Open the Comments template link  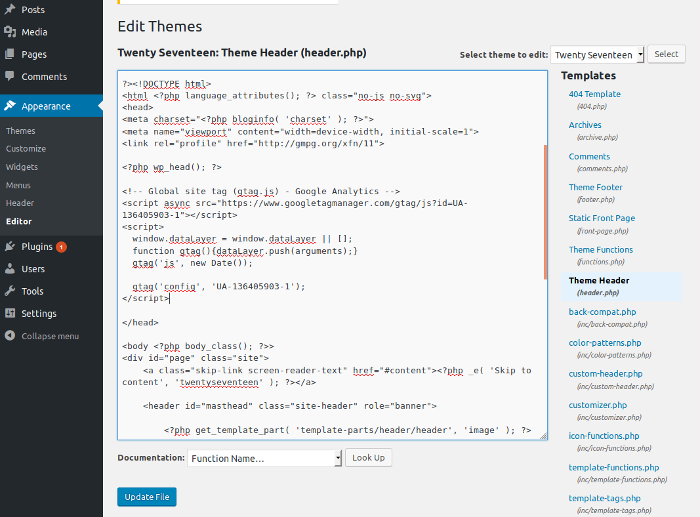point(589,156)
